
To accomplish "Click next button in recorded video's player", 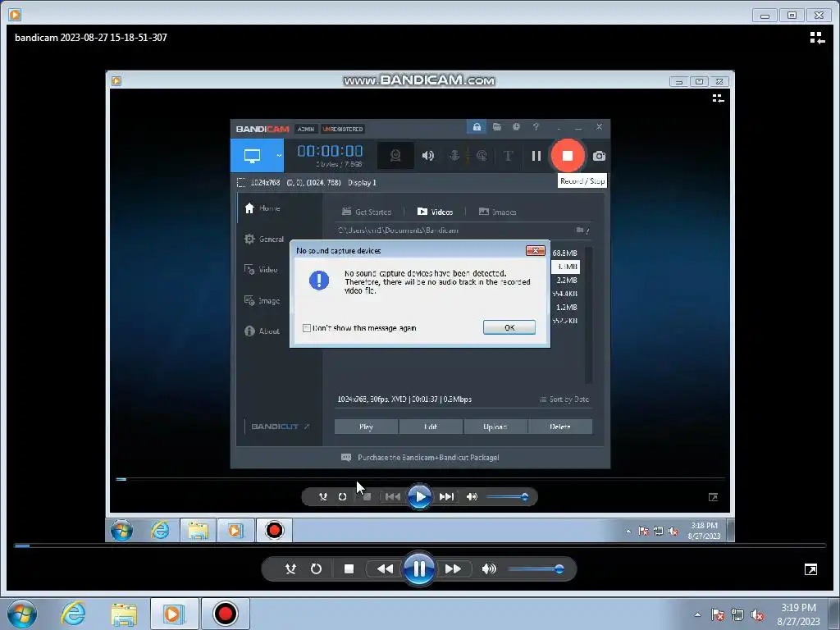I will 446,496.
